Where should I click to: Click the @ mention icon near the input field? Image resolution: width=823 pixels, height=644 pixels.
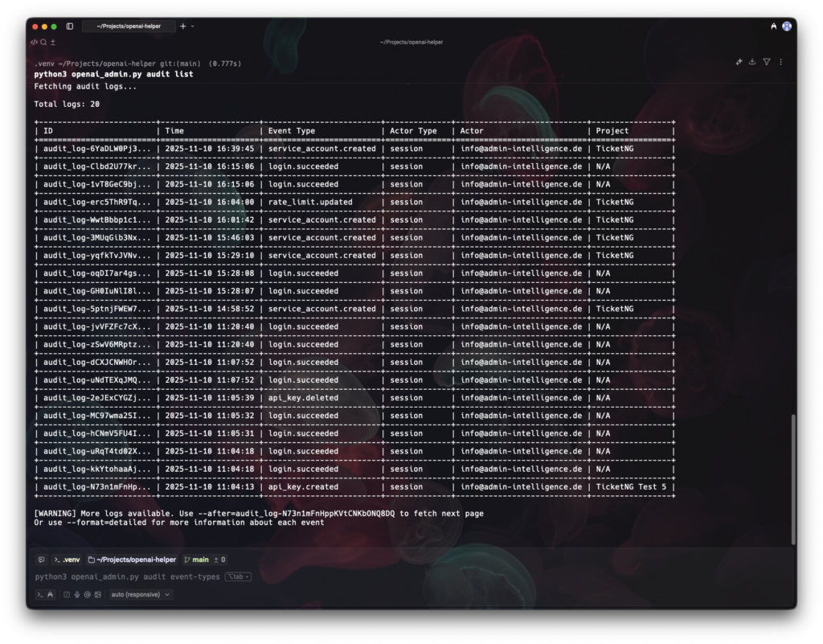[x=87, y=595]
